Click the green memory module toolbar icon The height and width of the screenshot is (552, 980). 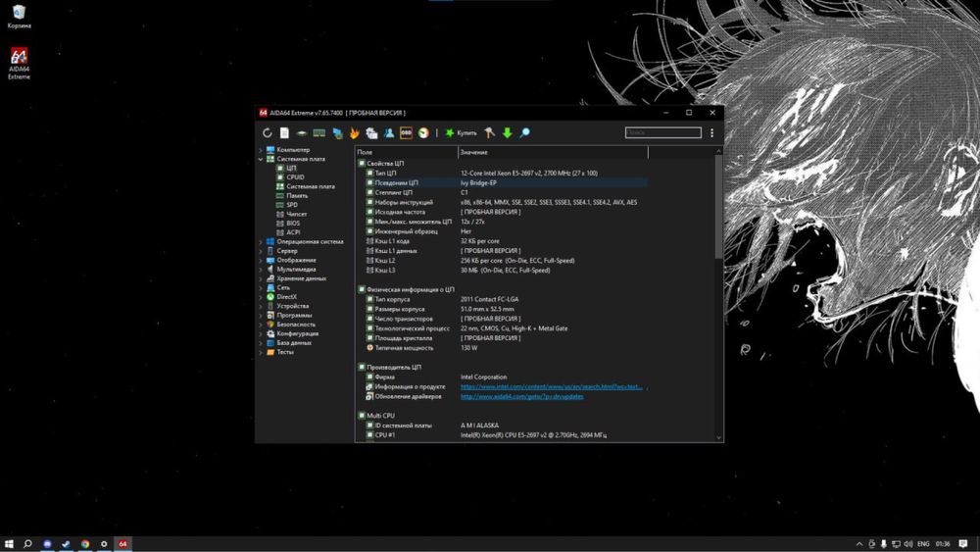[318, 133]
